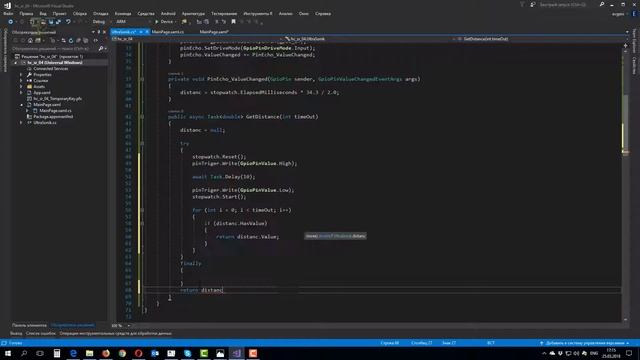Open the Вид menu
Image resolution: width=640 pixels, height=360 pixels.
[43, 13]
